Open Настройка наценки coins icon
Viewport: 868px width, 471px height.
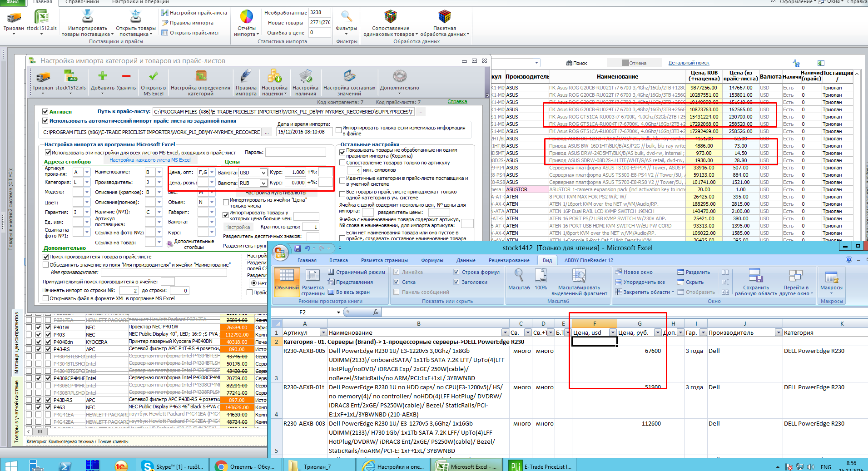click(x=274, y=76)
